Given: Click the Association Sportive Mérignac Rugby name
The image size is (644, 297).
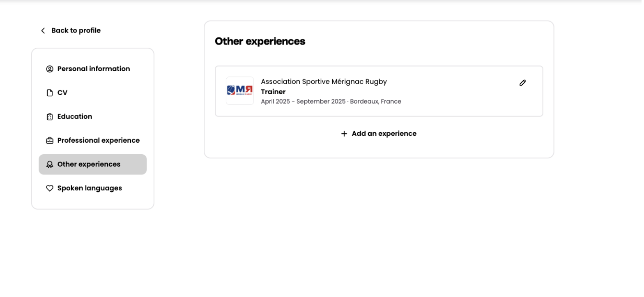Looking at the screenshot, I should click(x=324, y=82).
